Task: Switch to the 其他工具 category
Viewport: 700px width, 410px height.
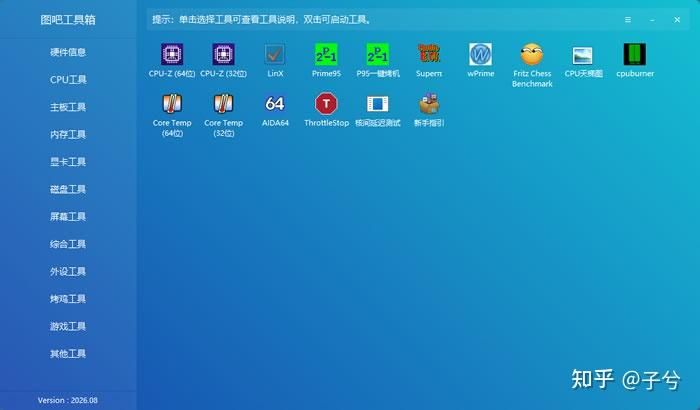Action: 68,354
